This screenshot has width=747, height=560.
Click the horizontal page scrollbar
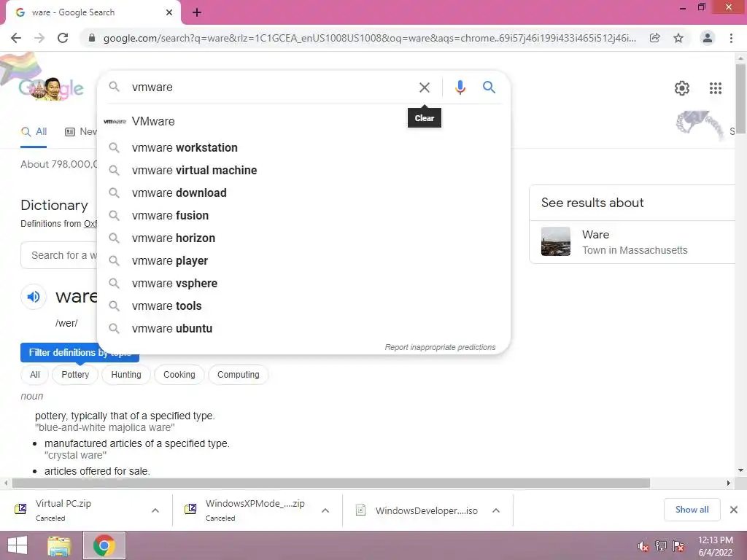click(x=331, y=483)
